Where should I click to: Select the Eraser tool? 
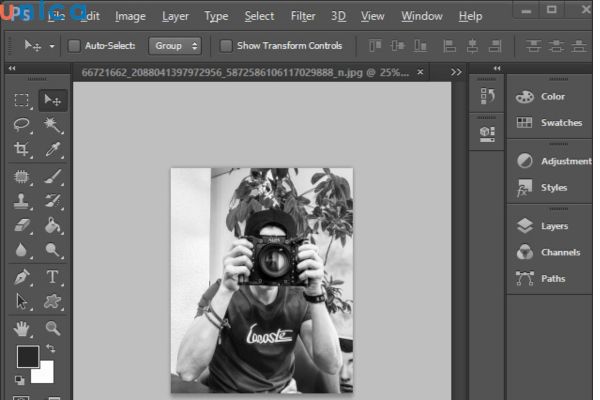click(x=21, y=225)
